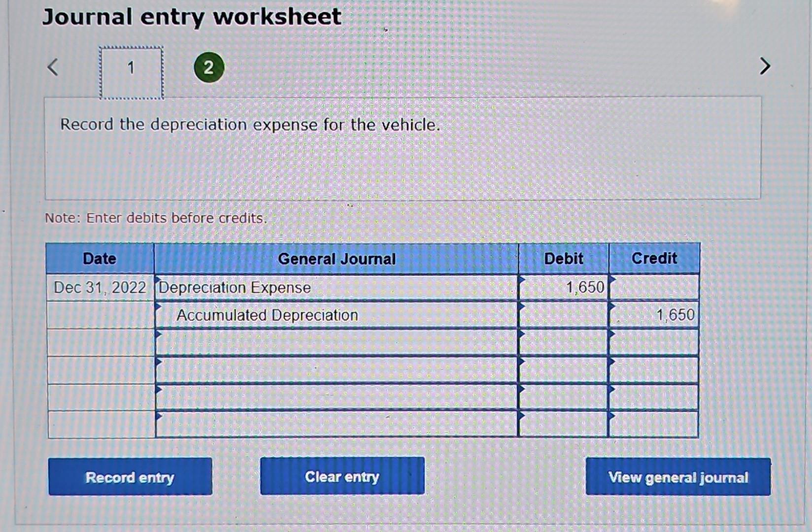Select debit cell showing 1,650
This screenshot has height=532, width=812.
pyautogui.click(x=563, y=287)
